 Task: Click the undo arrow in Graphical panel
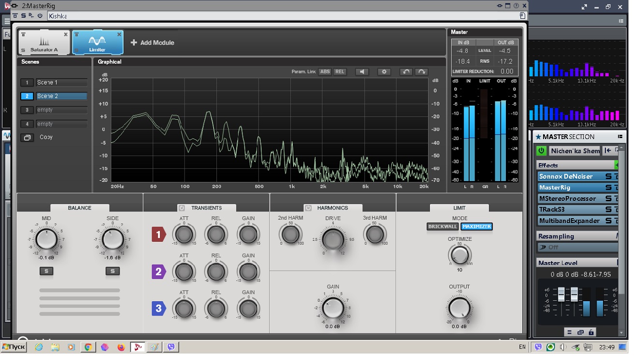[406, 72]
